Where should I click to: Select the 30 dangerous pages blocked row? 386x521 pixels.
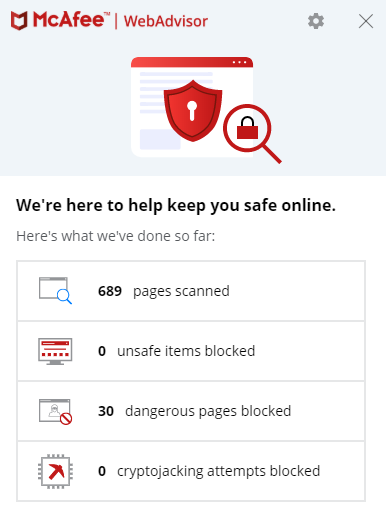point(191,411)
